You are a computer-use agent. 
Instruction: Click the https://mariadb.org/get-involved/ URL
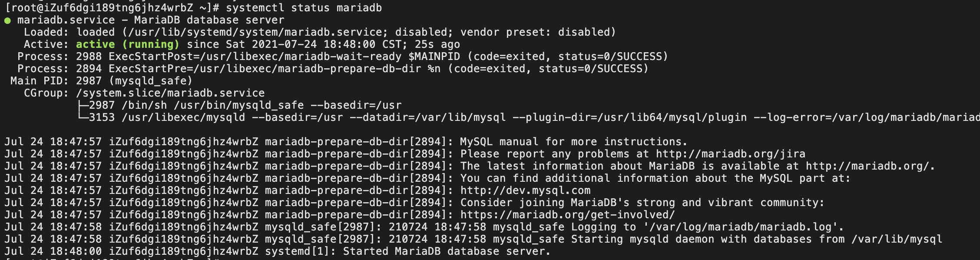click(x=568, y=215)
